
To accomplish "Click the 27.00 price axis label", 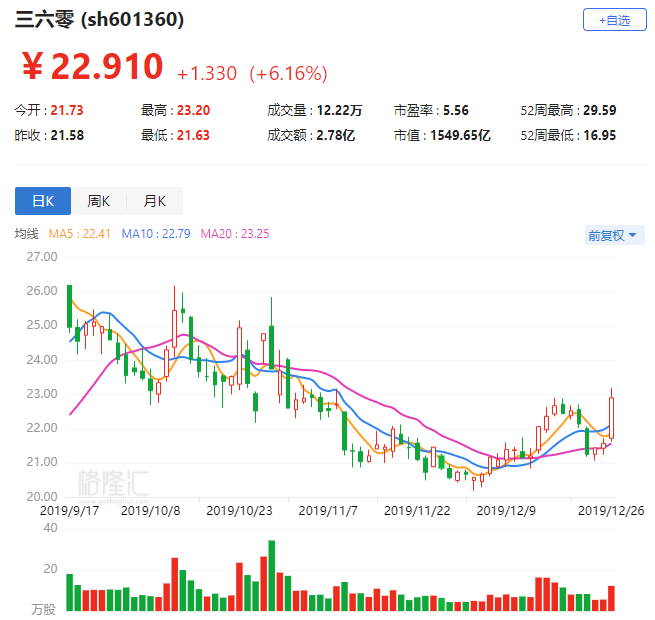I will click(42, 257).
